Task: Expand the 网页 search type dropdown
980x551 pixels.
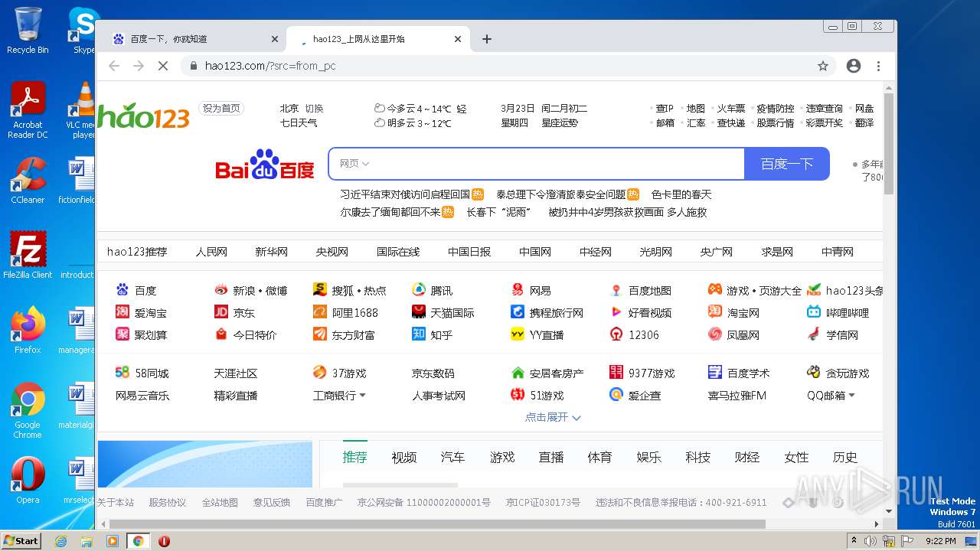Action: 354,164
